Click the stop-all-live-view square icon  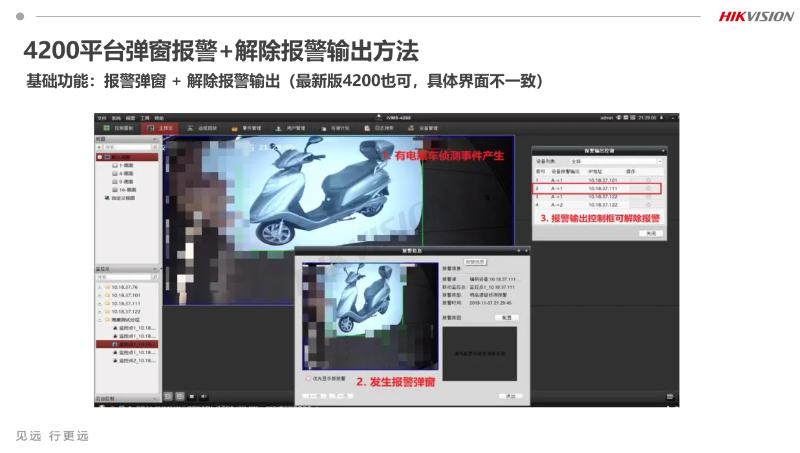[x=192, y=396]
